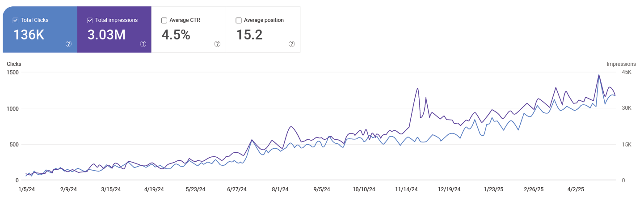Click help icon on Average CTR card
Image resolution: width=644 pixels, height=215 pixels.
[x=217, y=44]
